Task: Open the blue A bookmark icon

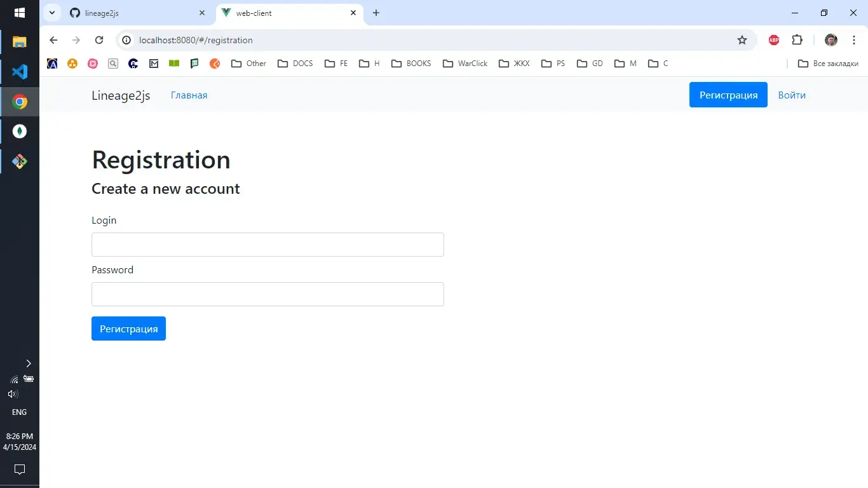Action: click(x=52, y=64)
